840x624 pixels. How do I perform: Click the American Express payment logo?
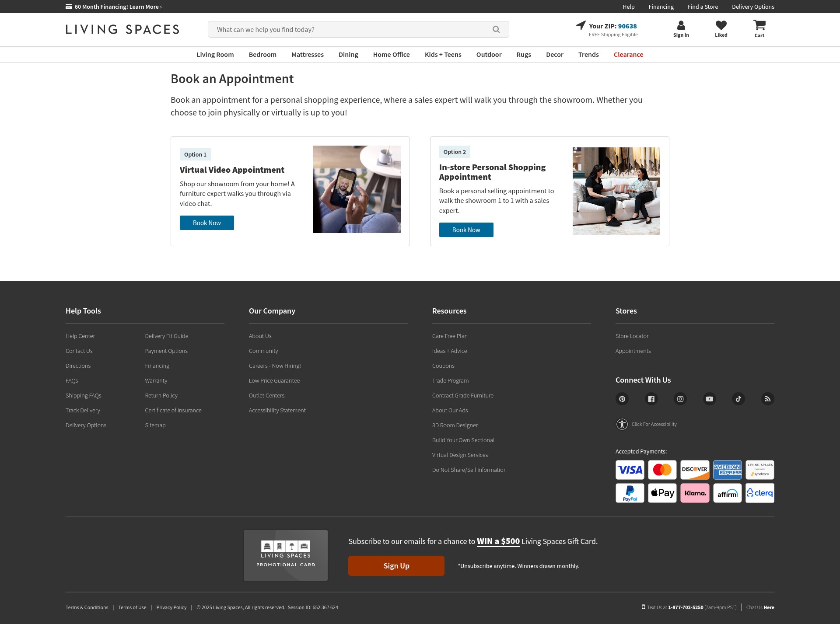tap(728, 470)
